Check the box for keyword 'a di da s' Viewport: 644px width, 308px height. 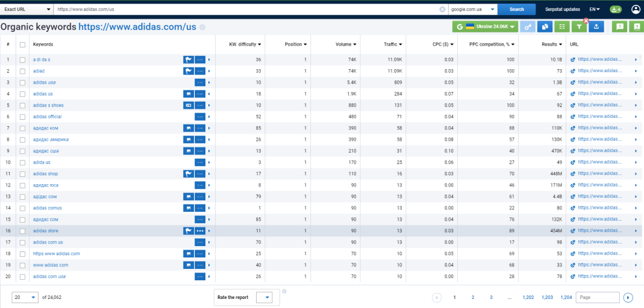point(22,60)
